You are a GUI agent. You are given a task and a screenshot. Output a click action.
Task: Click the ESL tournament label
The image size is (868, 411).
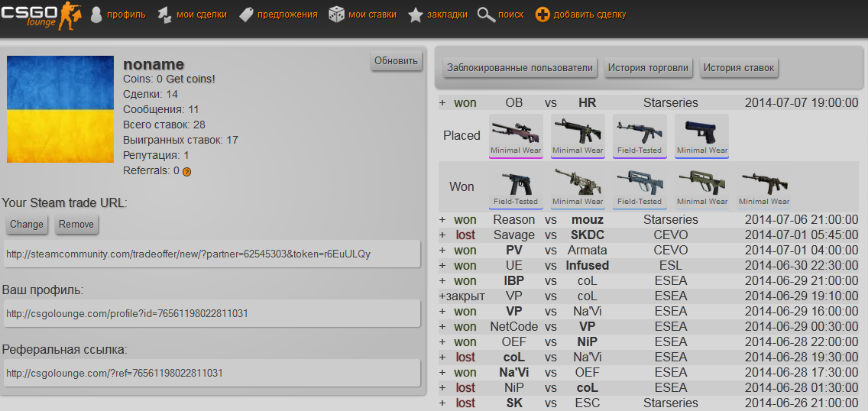coord(671,266)
